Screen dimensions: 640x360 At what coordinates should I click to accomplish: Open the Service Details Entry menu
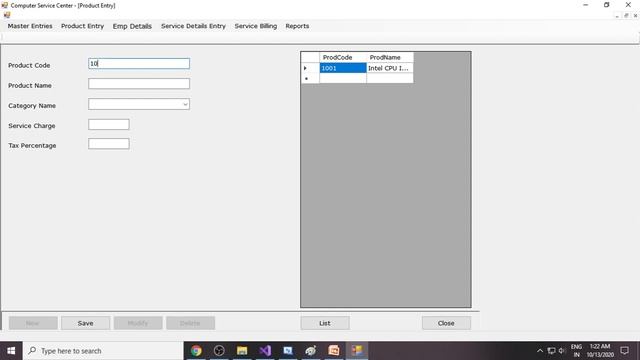pyautogui.click(x=193, y=26)
